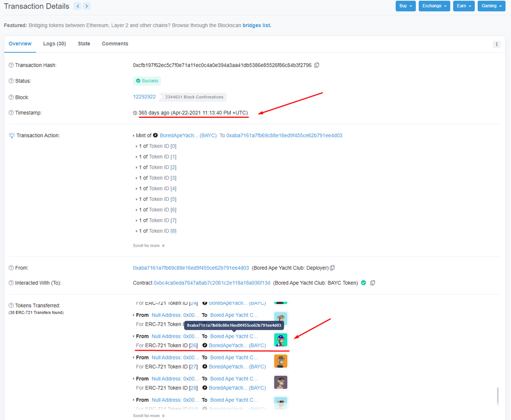Open the Exchange dropdown
The height and width of the screenshot is (420, 511).
pyautogui.click(x=434, y=6)
